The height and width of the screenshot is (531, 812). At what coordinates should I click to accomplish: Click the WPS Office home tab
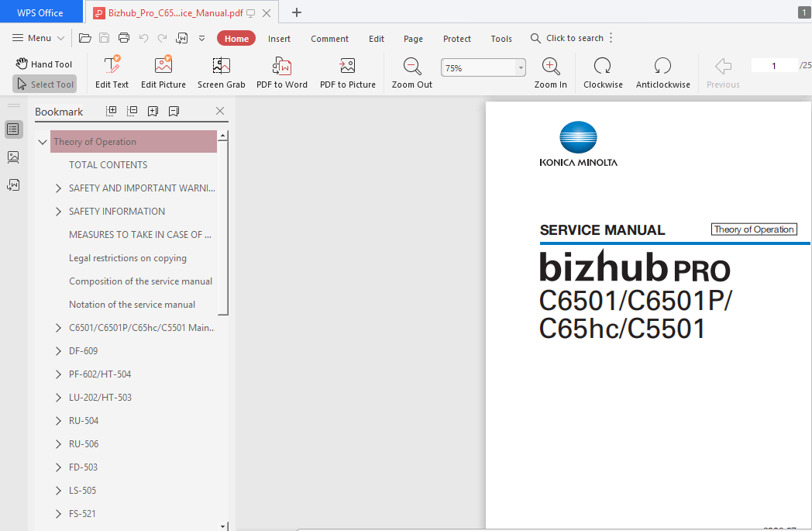coord(40,12)
